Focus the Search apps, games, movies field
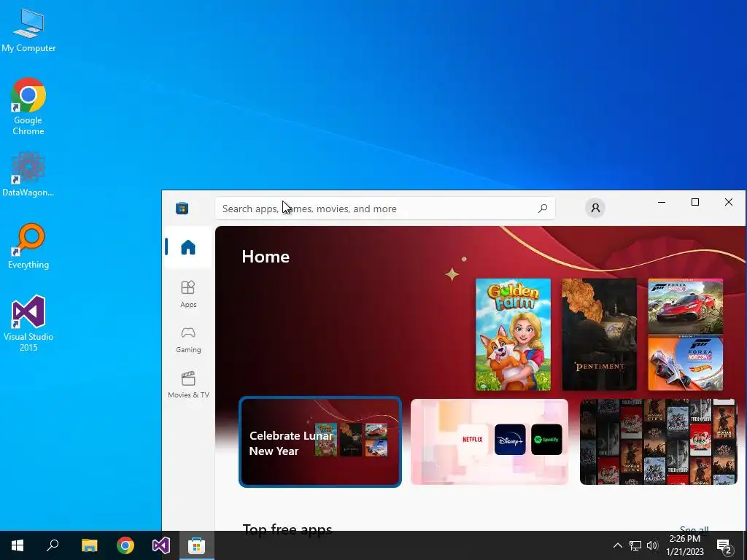Screen dimensions: 747x560 385,209
